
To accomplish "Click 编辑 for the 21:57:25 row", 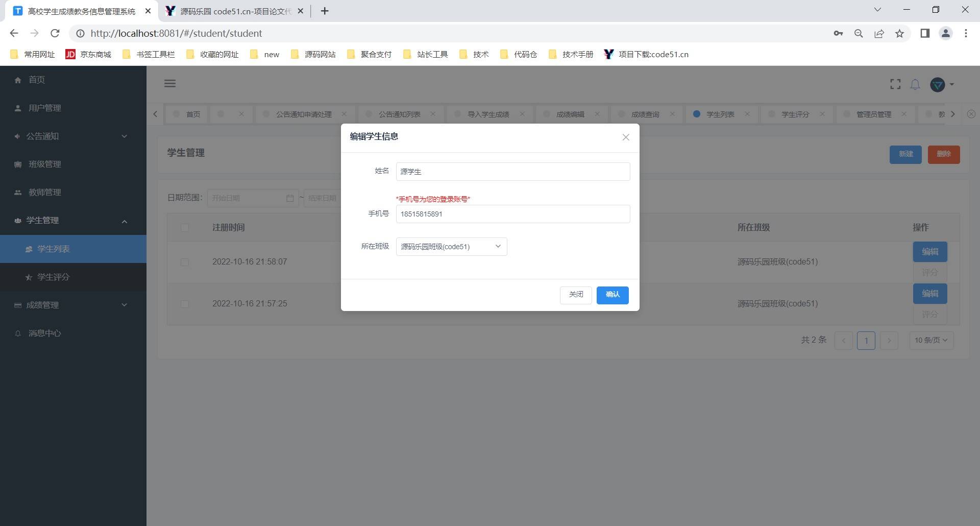I will (930, 294).
